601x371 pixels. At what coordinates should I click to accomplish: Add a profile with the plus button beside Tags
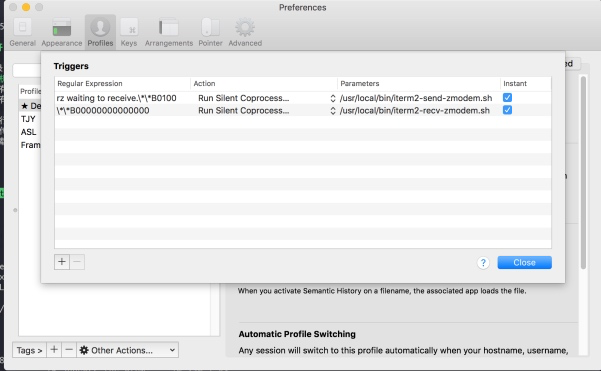pyautogui.click(x=54, y=350)
